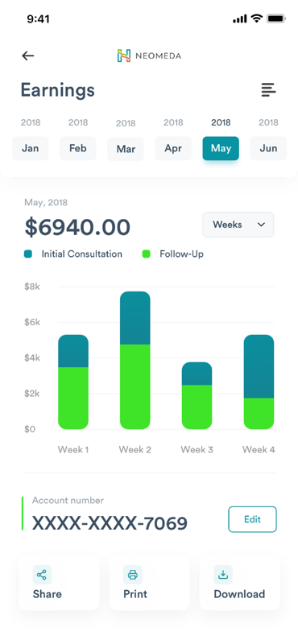Open the hamburger filter menu icon
This screenshot has height=644, width=298.
[268, 90]
